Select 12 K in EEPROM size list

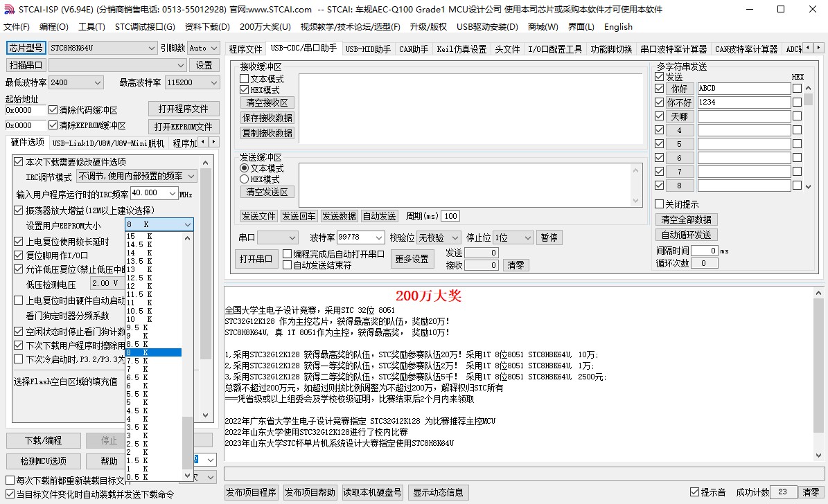[153, 285]
